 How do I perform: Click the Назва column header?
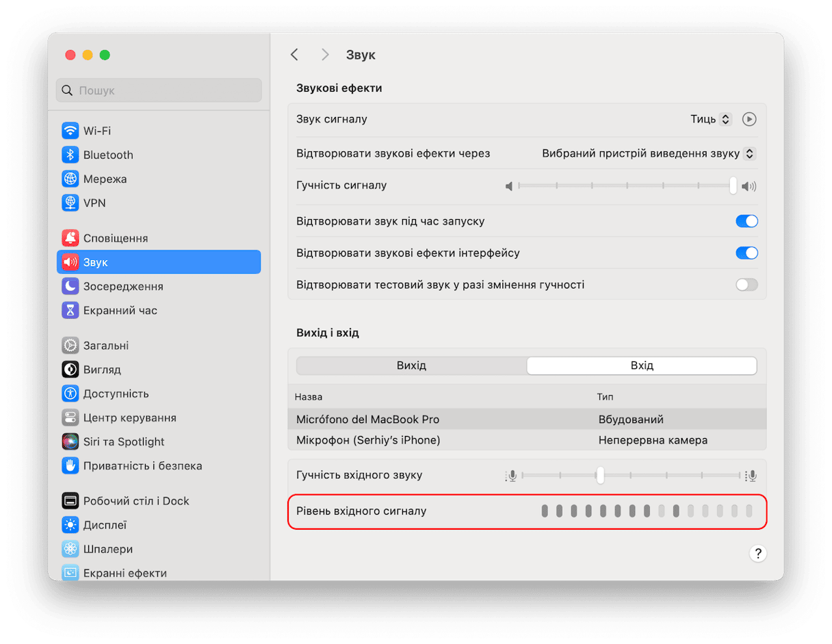309,397
